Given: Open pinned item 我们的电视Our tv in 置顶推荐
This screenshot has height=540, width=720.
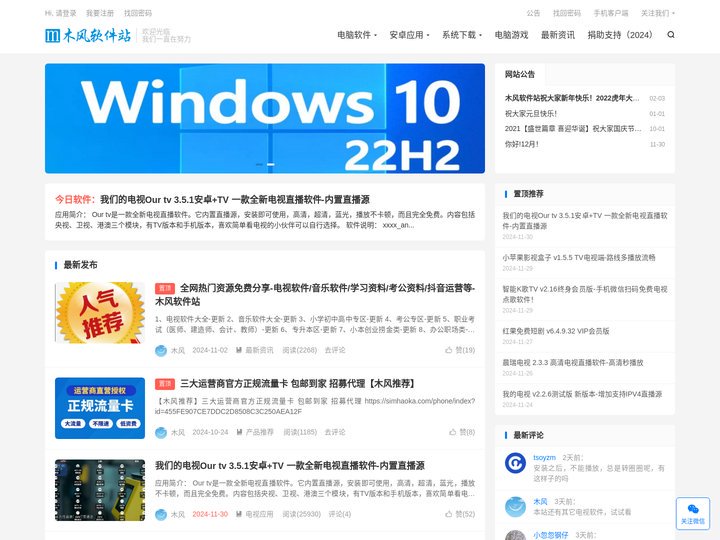Looking at the screenshot, I should tap(585, 221).
